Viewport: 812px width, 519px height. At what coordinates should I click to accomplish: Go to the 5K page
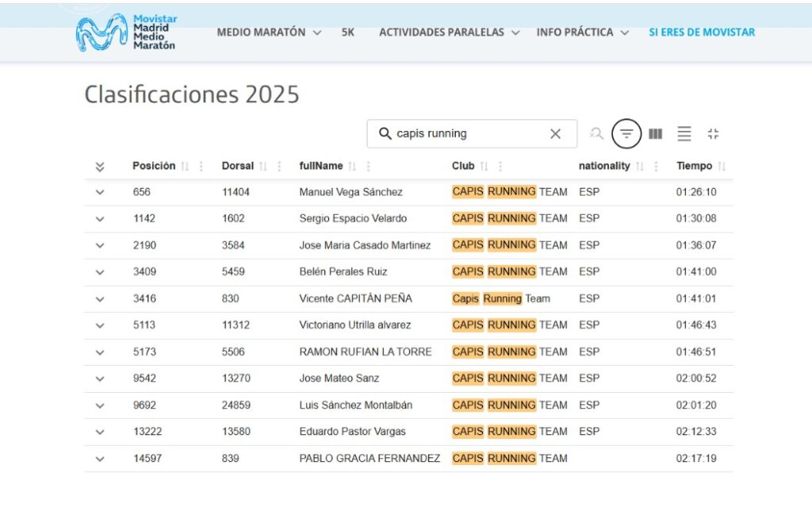point(348,33)
